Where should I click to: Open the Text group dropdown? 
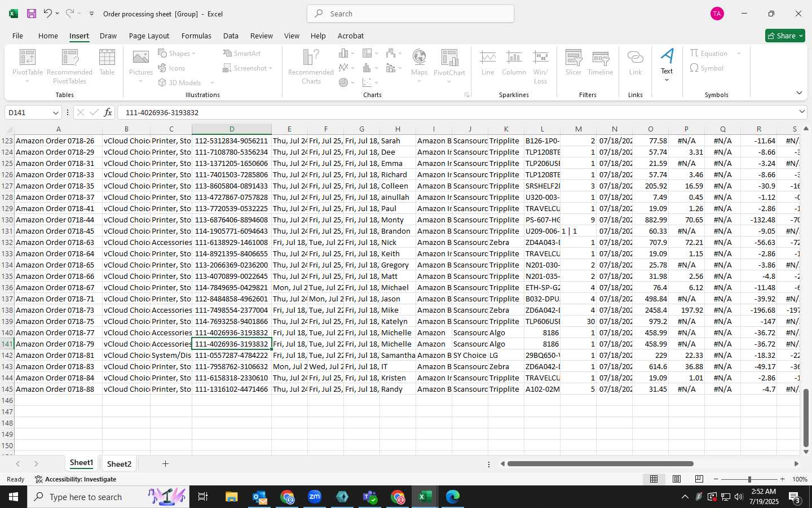tap(667, 65)
